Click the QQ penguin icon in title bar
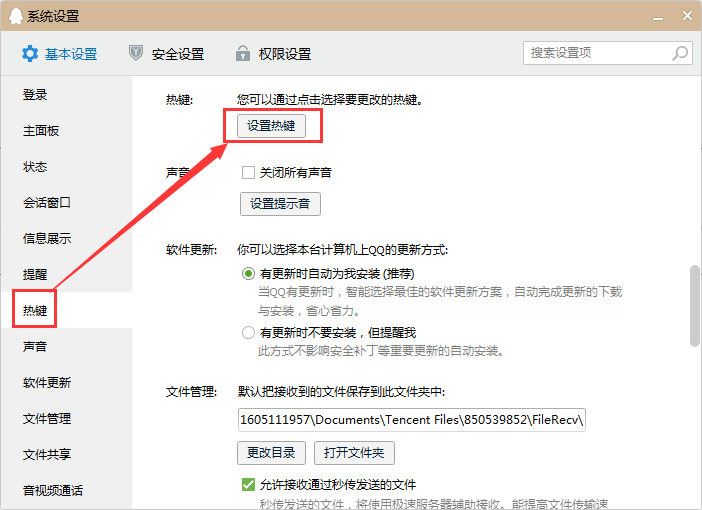This screenshot has height=510, width=702. coord(14,16)
